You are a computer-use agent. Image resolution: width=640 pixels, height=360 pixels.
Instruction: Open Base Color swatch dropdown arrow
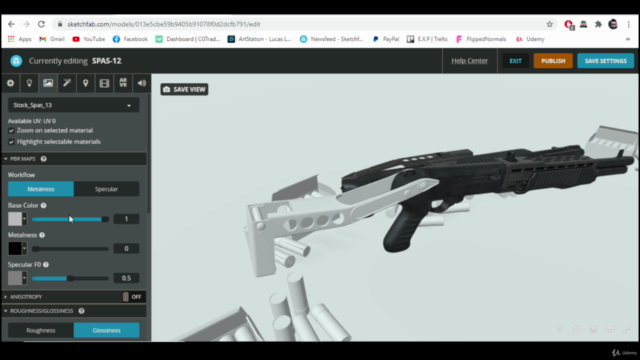[24, 219]
